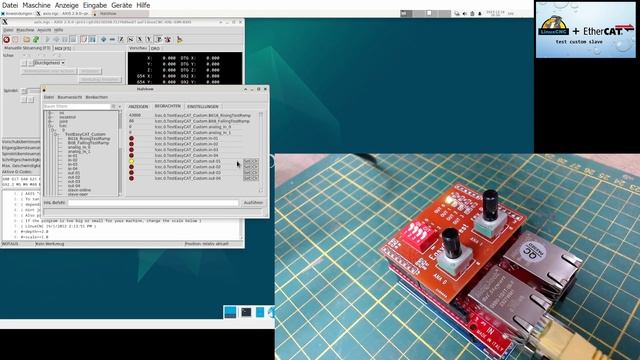This screenshot has width=640, height=360.
Task: Stop program execution via the stop icon
Action: pyautogui.click(x=73, y=40)
